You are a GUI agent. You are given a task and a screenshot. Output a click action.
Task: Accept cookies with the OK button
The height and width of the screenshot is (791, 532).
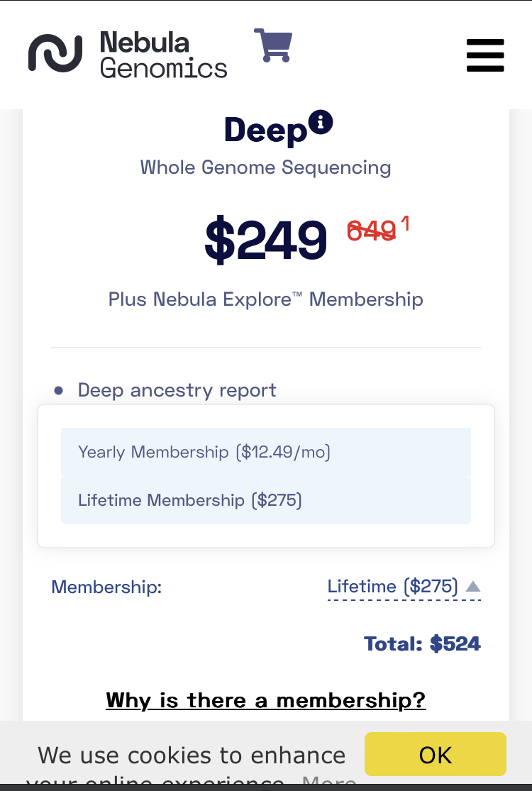436,754
